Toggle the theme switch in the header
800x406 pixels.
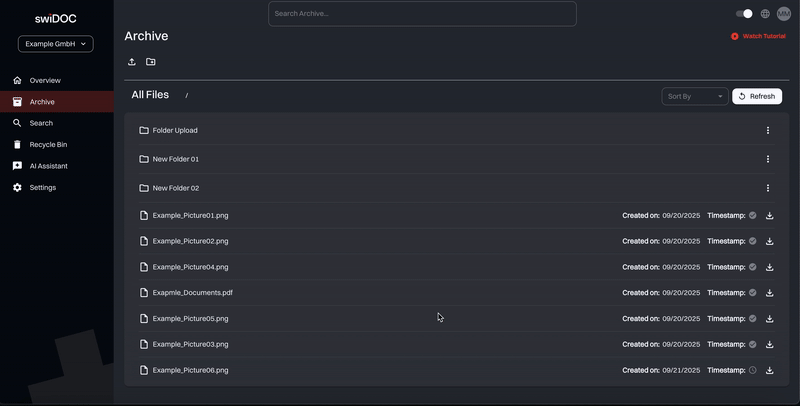[x=744, y=14]
